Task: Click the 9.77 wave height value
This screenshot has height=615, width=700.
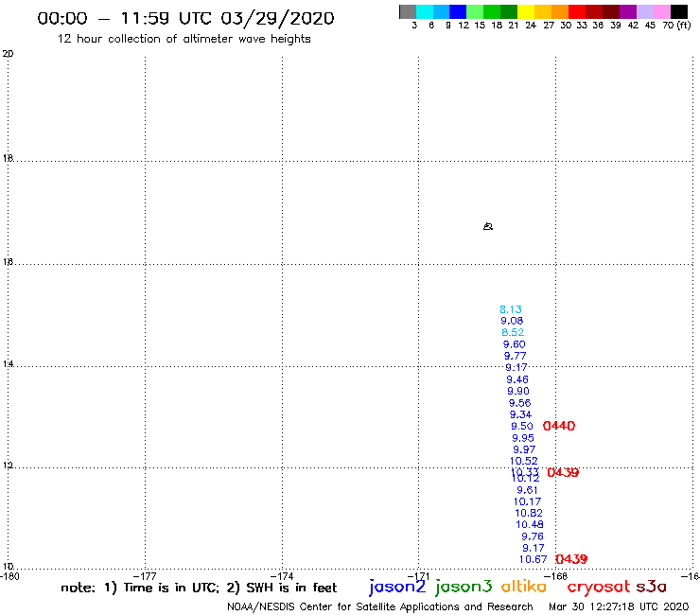Action: [x=516, y=356]
